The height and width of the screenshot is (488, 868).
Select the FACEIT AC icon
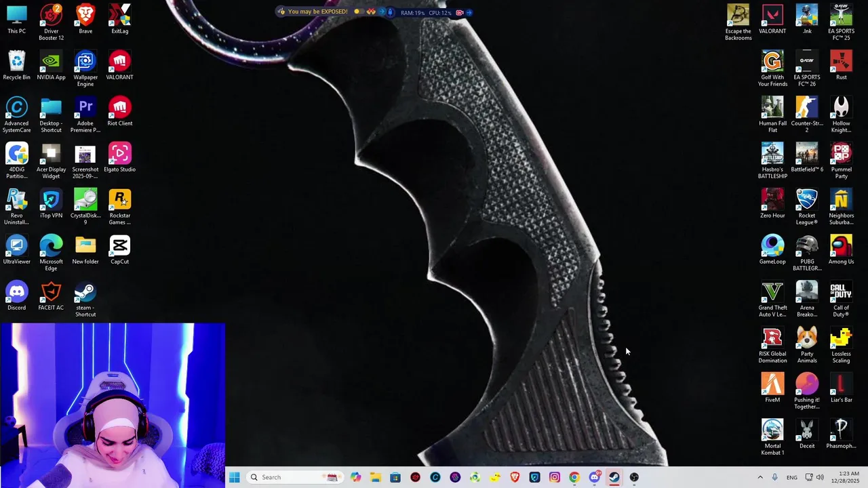pyautogui.click(x=51, y=296)
